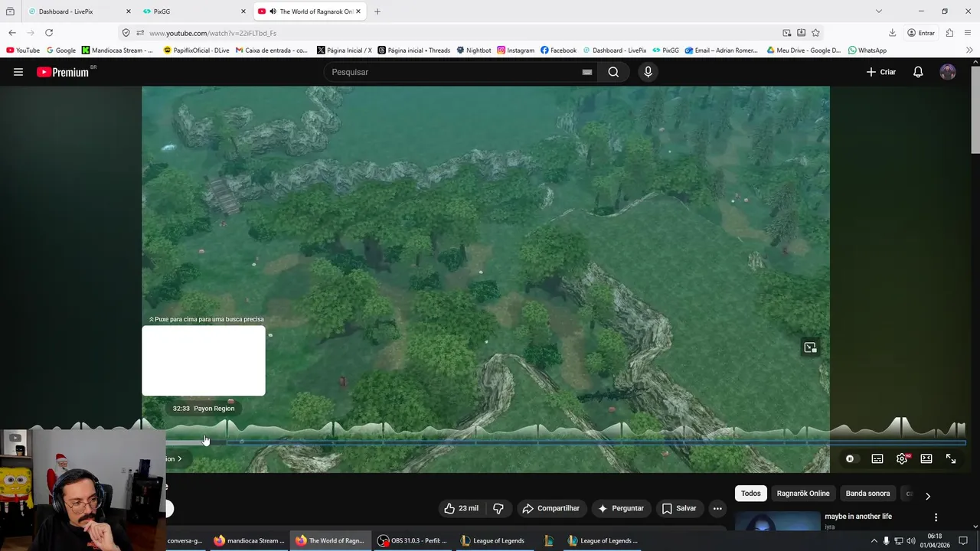Click the Payon Region chapter label
The width and height of the screenshot is (980, 551).
pos(214,408)
